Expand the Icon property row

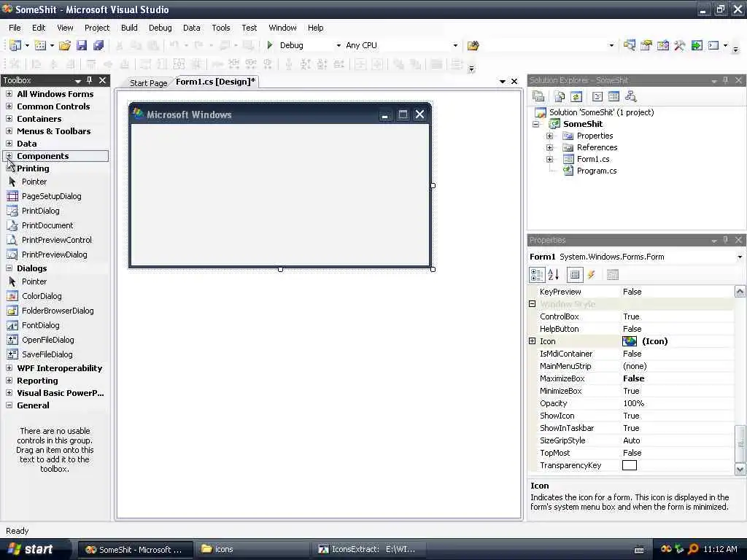(x=532, y=341)
